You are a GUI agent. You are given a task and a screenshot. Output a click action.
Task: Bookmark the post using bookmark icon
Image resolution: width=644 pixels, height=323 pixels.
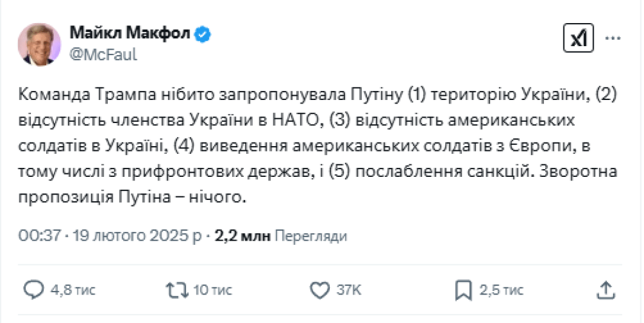click(462, 289)
